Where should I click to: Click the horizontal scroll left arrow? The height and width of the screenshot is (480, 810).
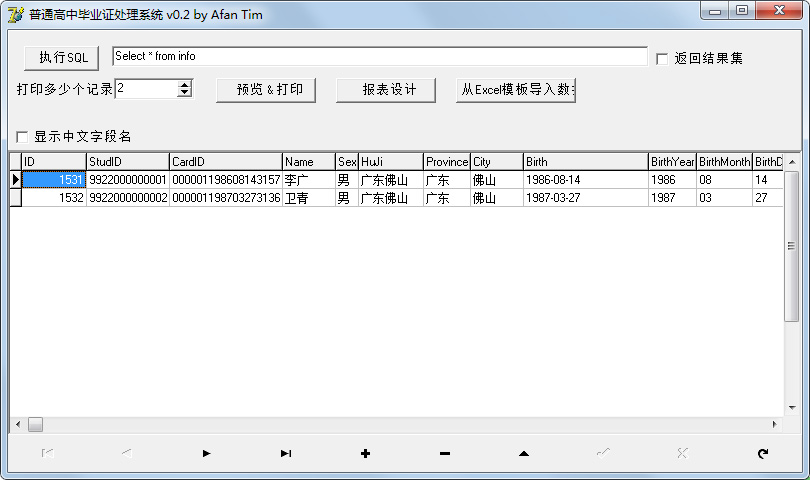[x=18, y=425]
